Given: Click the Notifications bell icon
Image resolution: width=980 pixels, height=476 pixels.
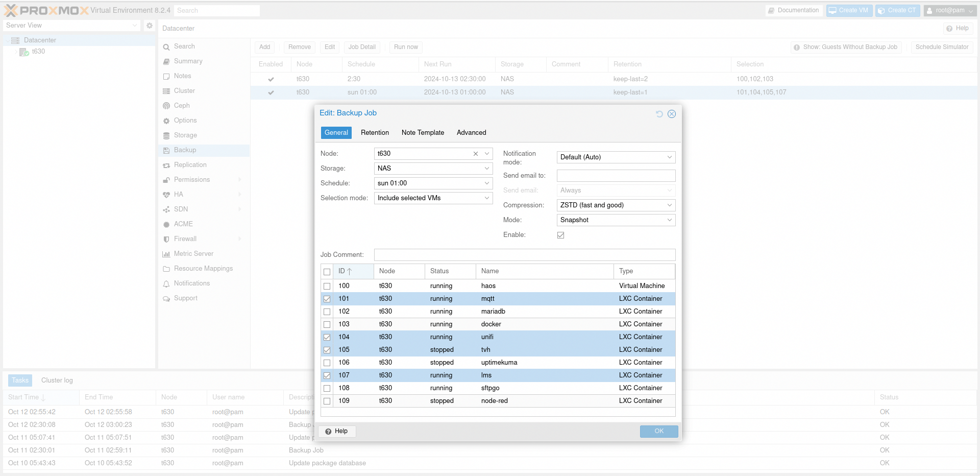Looking at the screenshot, I should coord(166,283).
